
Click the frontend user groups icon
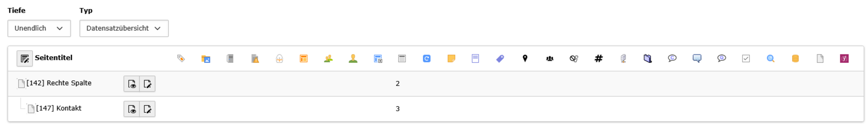tap(328, 59)
